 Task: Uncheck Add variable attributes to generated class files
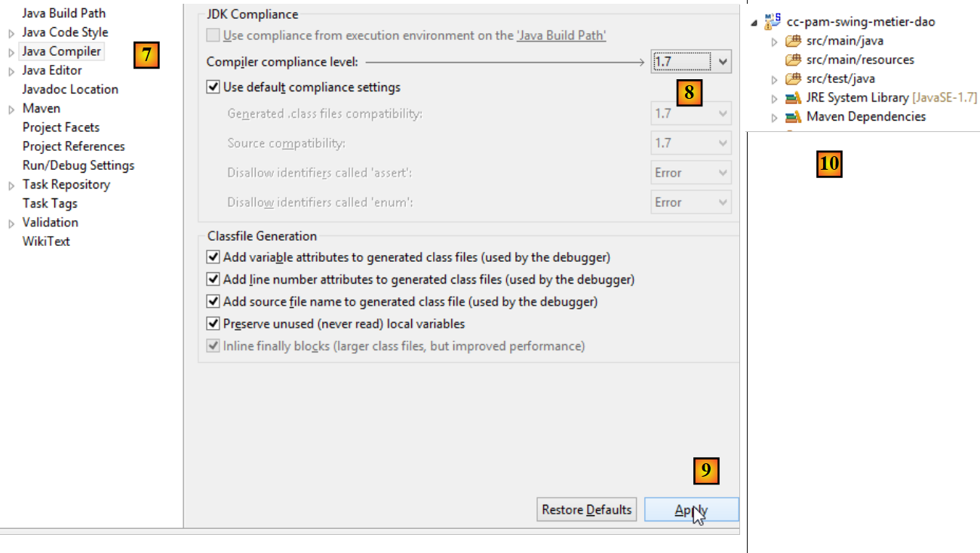point(214,257)
